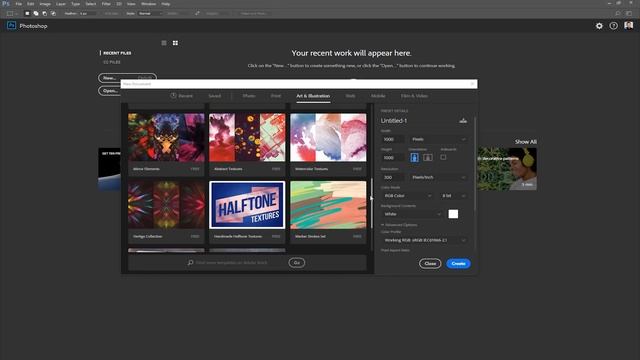The height and width of the screenshot is (360, 640).
Task: Switch recent files to thumbnail grid view
Action: [x=175, y=43]
